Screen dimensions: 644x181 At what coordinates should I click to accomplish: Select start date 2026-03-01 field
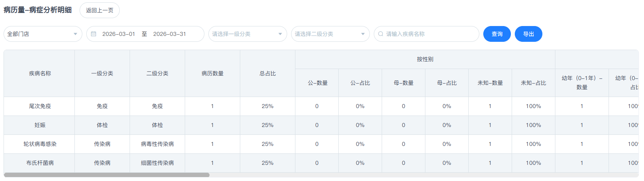tap(119, 34)
